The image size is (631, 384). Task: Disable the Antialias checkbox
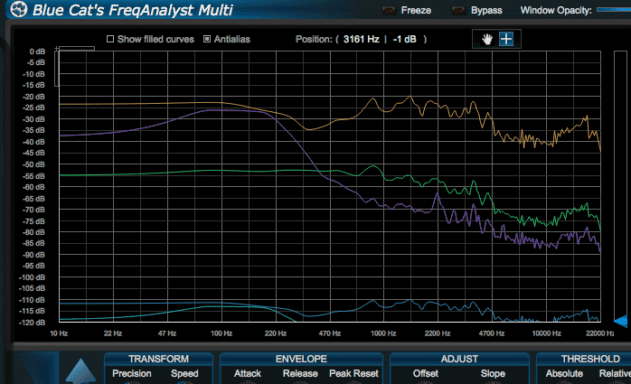(x=207, y=39)
